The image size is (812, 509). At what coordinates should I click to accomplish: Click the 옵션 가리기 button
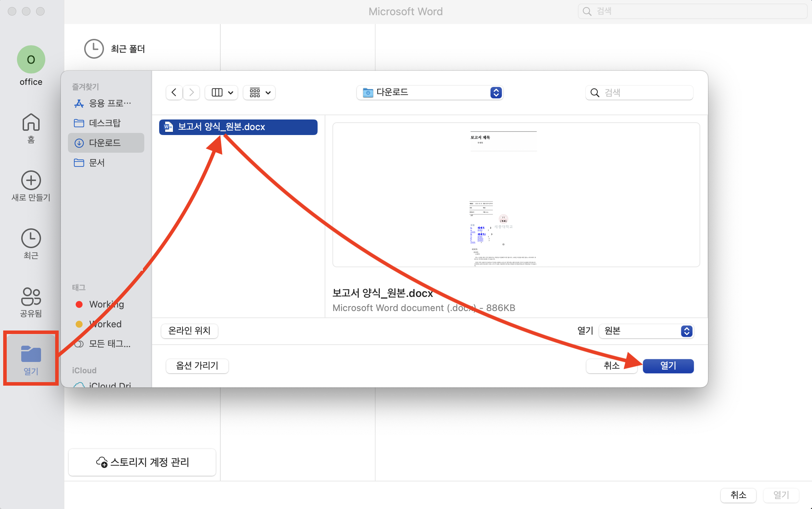click(x=197, y=366)
